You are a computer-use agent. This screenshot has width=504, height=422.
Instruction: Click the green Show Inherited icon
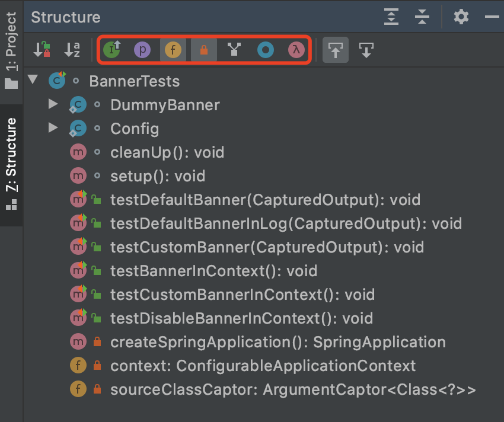click(x=111, y=50)
